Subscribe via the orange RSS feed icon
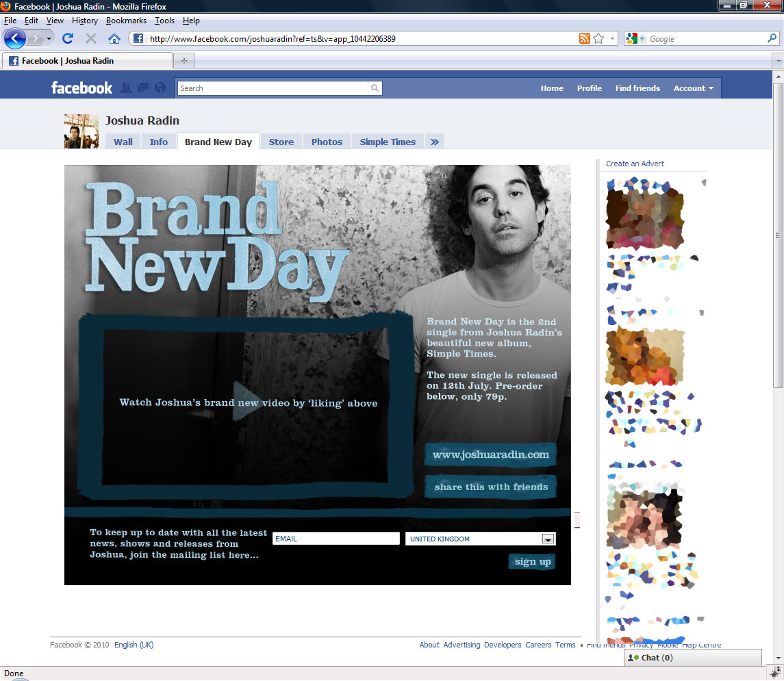Screen dimensions: 784x681 tap(584, 38)
